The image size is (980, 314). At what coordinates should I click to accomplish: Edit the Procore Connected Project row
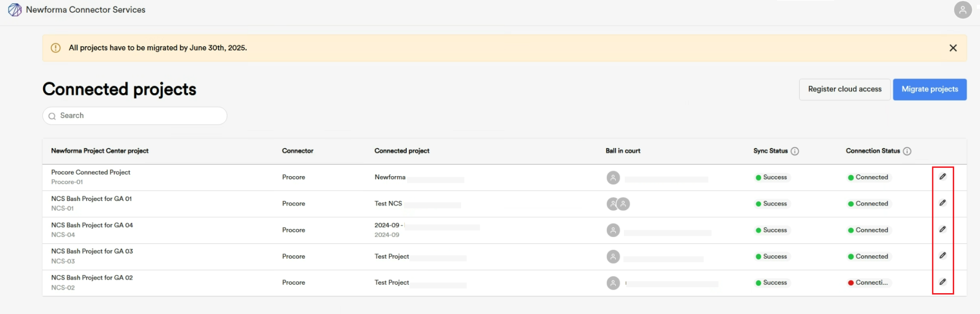943,177
